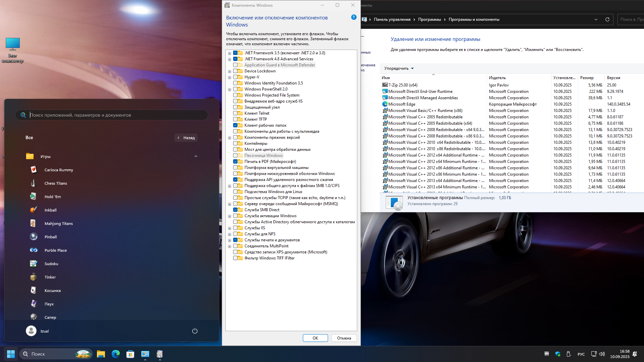Toggle Клиент Telnet checkbox
This screenshot has height=362, width=644.
235,113
